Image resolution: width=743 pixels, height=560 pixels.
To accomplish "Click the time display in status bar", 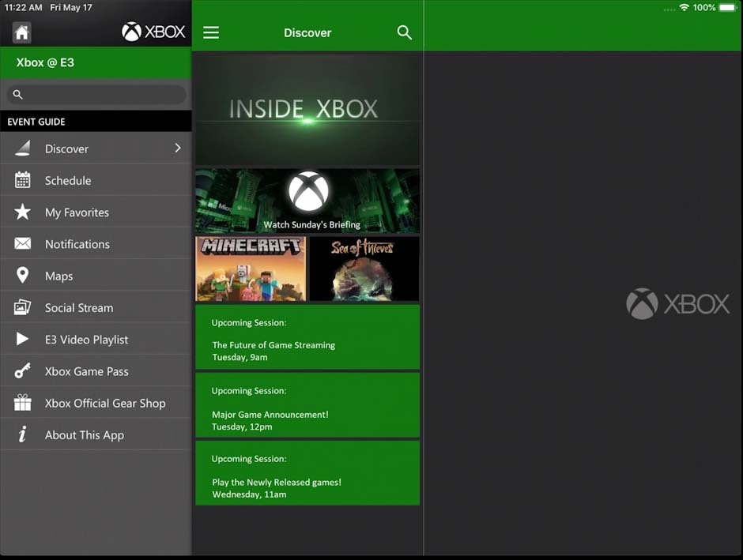I will click(x=23, y=8).
